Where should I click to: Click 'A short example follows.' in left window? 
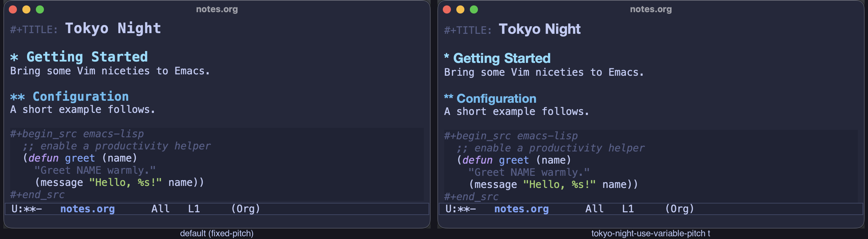tap(82, 110)
